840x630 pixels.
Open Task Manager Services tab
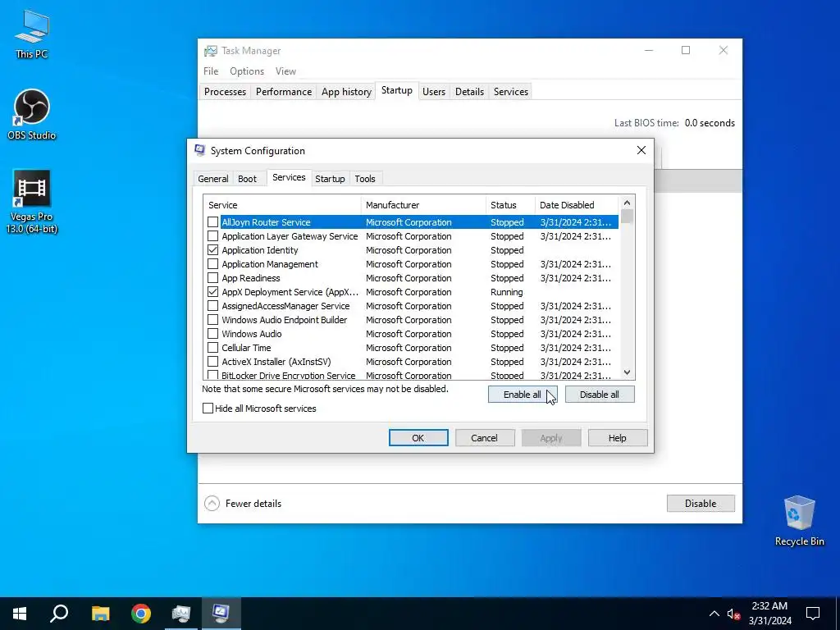(x=510, y=92)
